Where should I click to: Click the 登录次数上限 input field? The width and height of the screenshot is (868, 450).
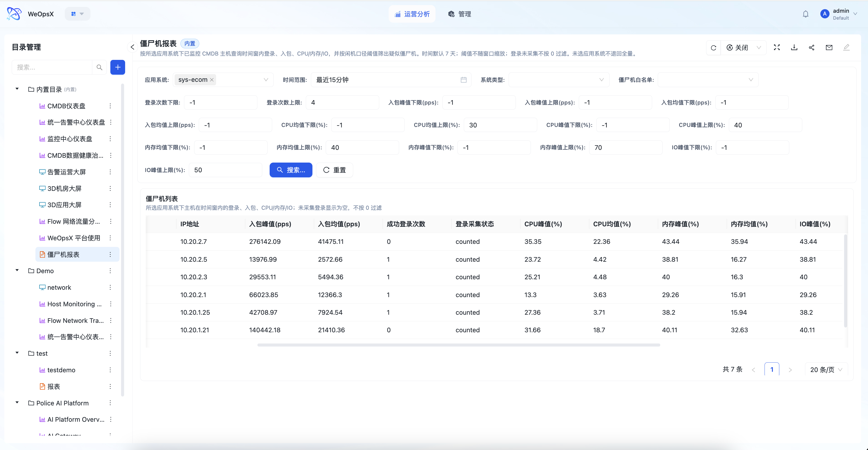point(342,102)
